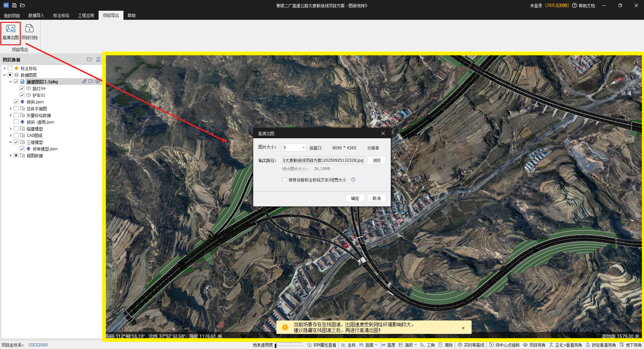Click the new folder icon in 图层数据 header
Viewport: 644px width, 349px height.
(90, 59)
